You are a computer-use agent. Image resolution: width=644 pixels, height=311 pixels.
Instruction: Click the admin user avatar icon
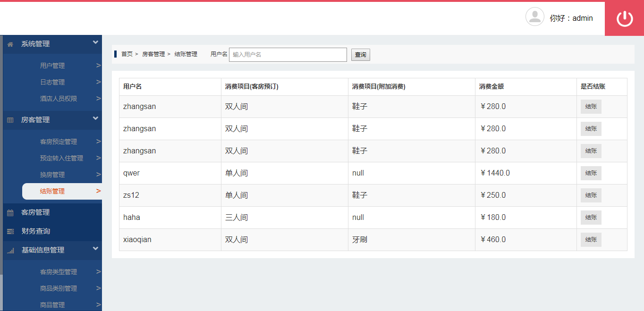pyautogui.click(x=535, y=17)
